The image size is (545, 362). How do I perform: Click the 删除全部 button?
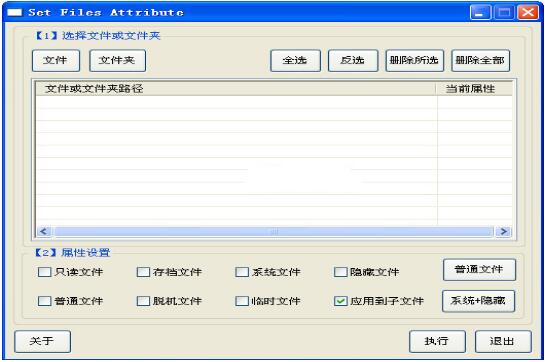pyautogui.click(x=481, y=61)
